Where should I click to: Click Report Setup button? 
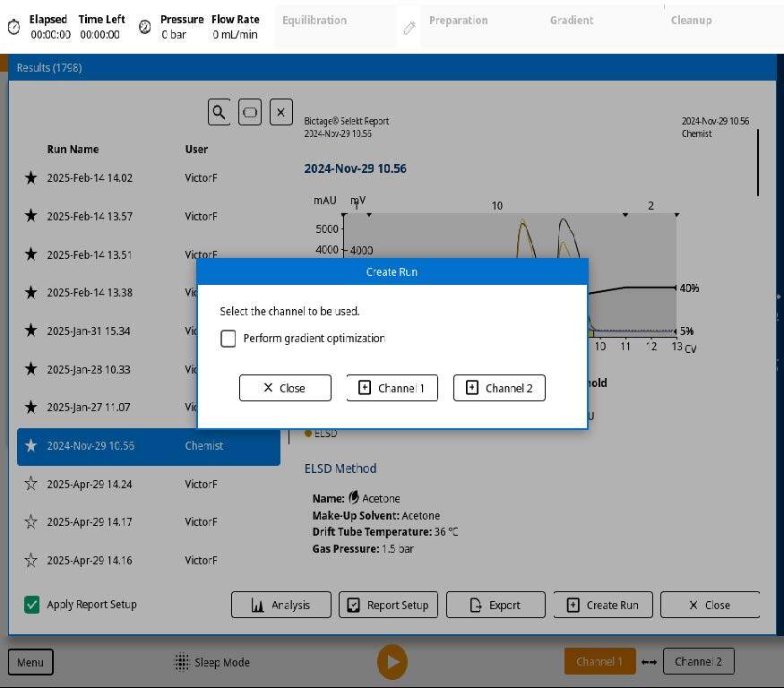(388, 605)
